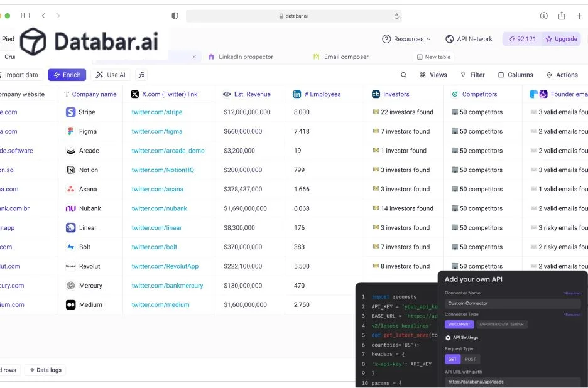Screen dimensions: 588x388
Task: Open the Actions menu
Action: [562, 75]
